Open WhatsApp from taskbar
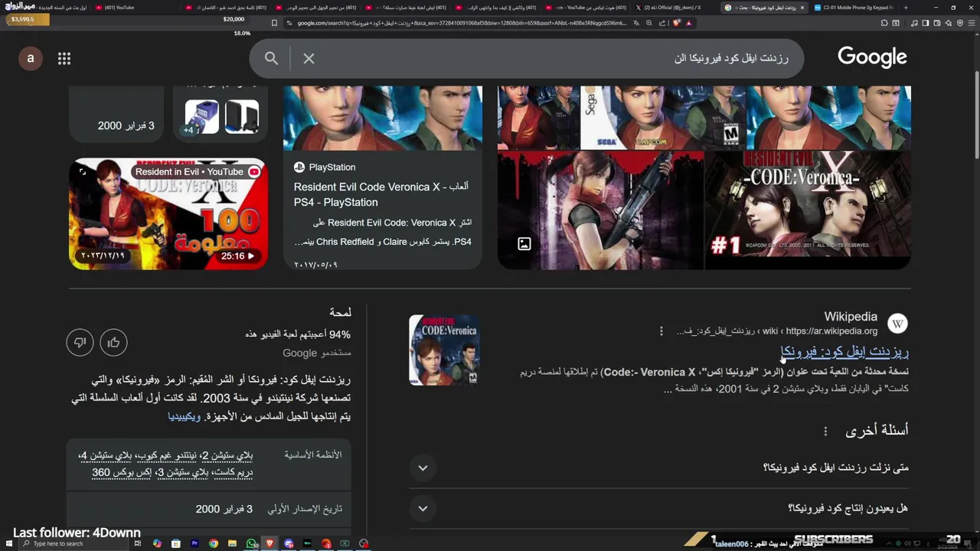This screenshot has width=980, height=551. [251, 543]
